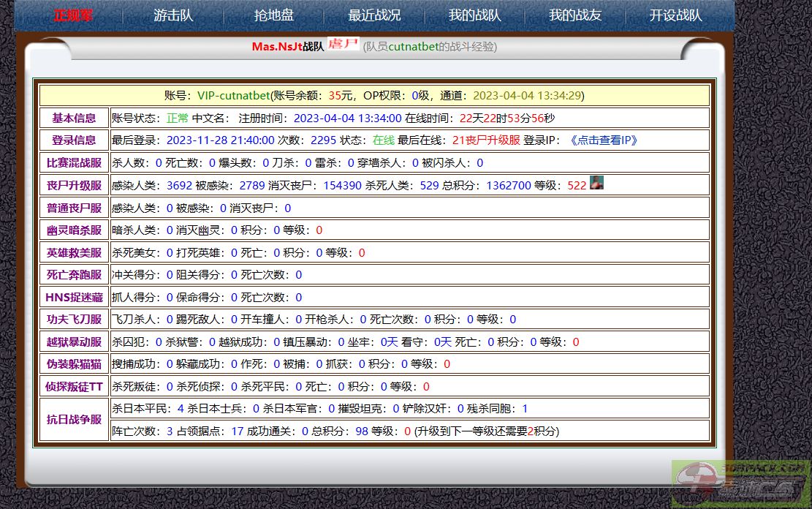
Task: Select the 伪装躲猫猫 row label
Action: point(74,364)
